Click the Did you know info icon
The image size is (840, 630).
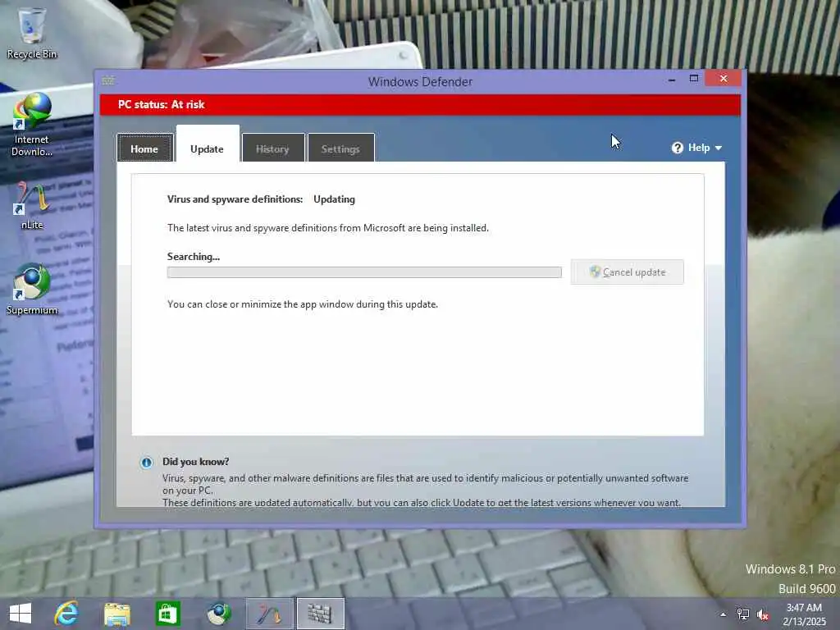pos(146,463)
